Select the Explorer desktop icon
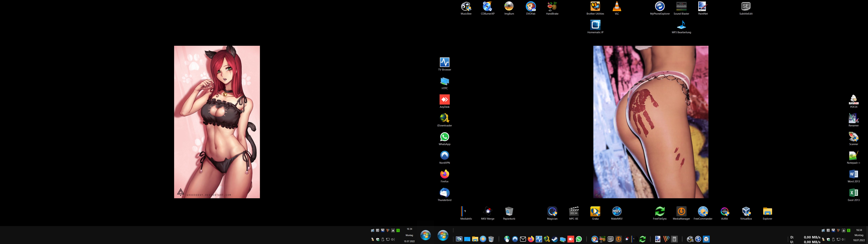This screenshot has height=244, width=868. pyautogui.click(x=768, y=213)
